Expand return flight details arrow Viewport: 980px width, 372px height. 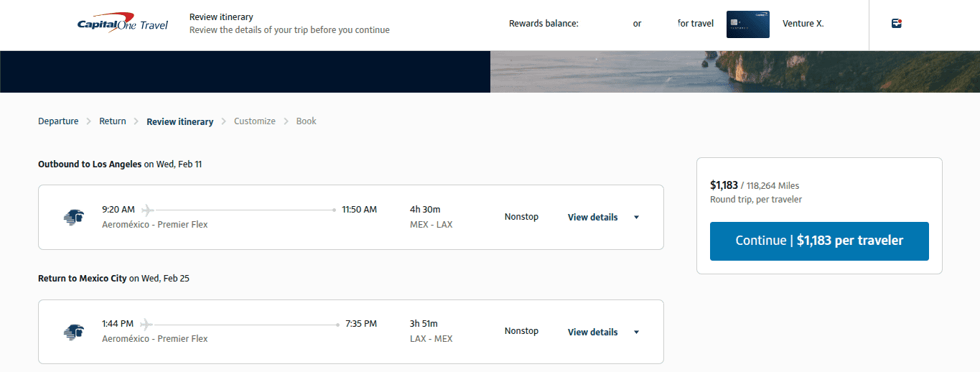636,333
